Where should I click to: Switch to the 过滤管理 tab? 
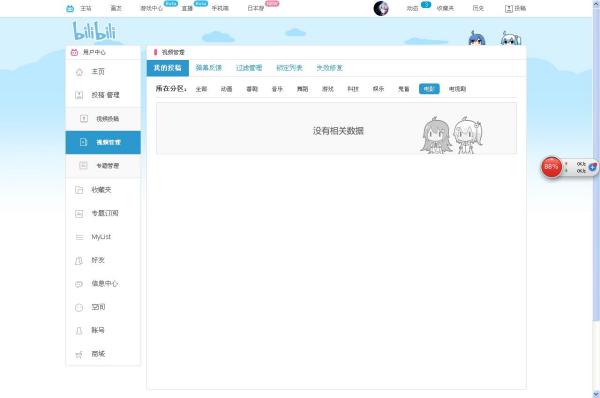point(249,68)
